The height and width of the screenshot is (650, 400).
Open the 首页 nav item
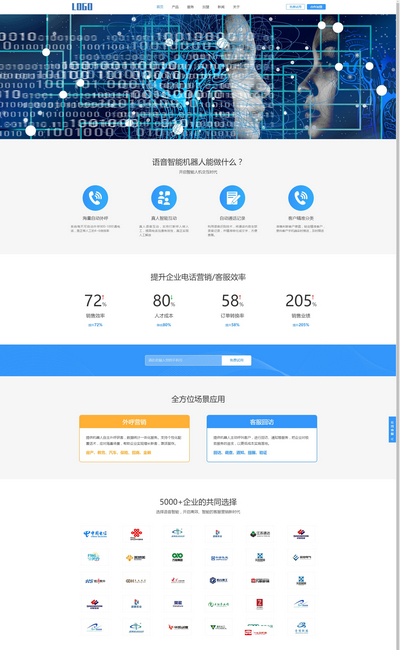pos(160,7)
